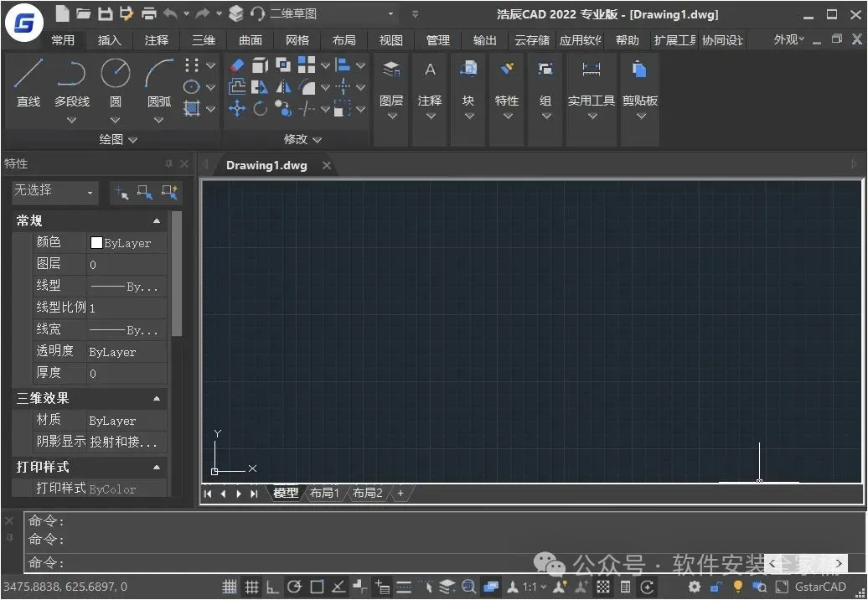Screen dimensions: 868x600
Task: Toggle polar tracking in status bar
Action: pyautogui.click(x=294, y=587)
